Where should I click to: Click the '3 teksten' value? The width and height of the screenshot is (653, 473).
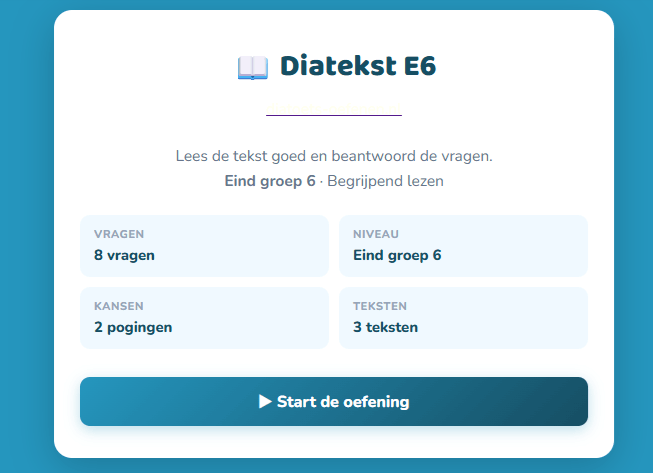click(x=385, y=327)
